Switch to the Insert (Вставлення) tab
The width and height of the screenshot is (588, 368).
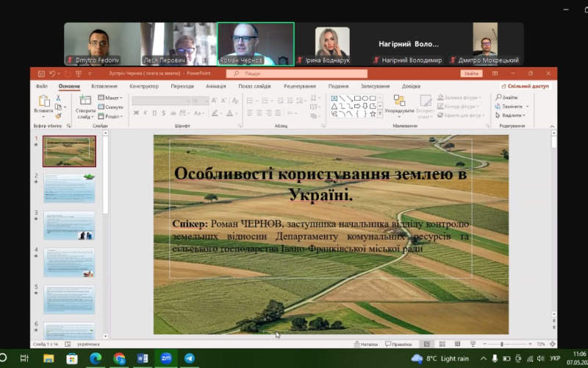tap(104, 86)
